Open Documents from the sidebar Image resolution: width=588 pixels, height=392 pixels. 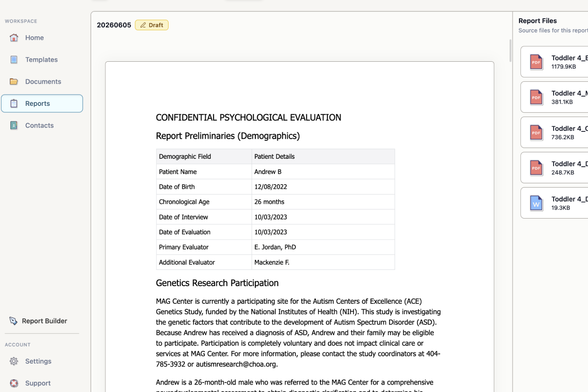point(42,82)
